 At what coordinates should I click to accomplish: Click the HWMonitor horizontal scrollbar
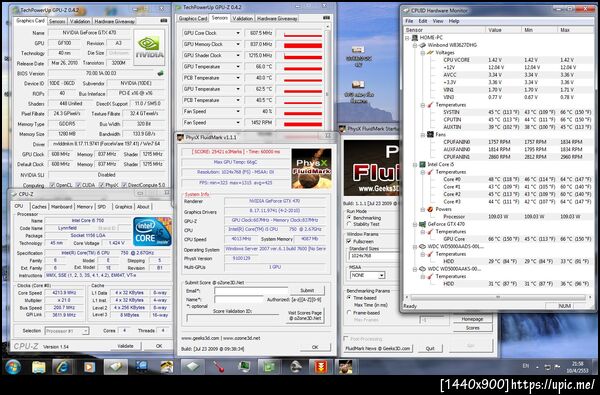497,297
